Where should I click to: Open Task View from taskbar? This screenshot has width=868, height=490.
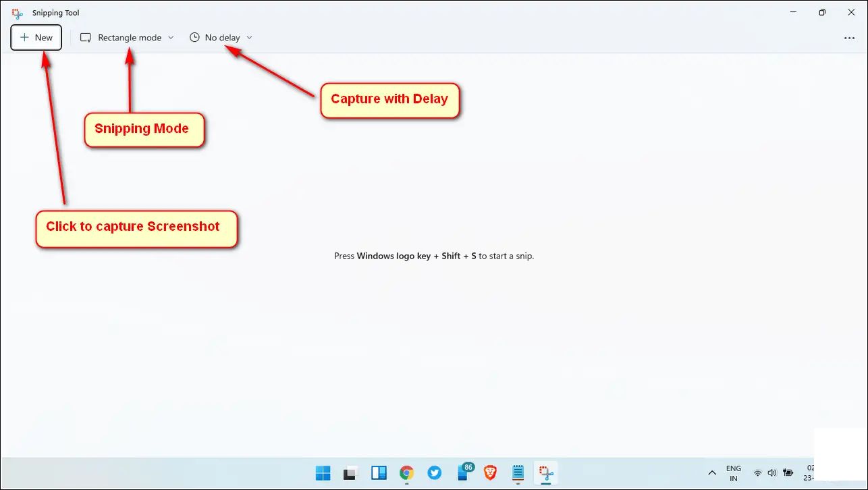click(350, 473)
